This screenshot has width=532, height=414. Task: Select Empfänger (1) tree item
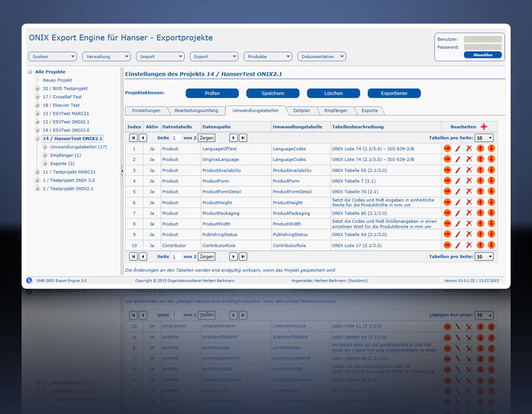click(x=66, y=155)
